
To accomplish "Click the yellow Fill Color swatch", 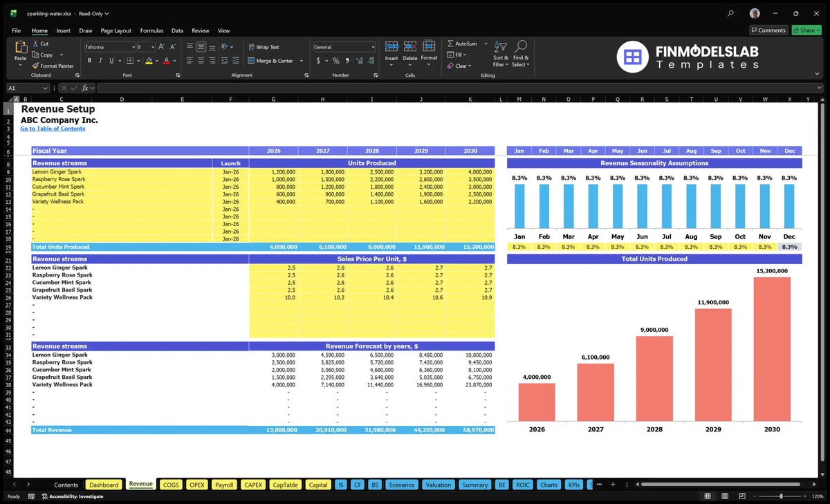I will click(149, 61).
